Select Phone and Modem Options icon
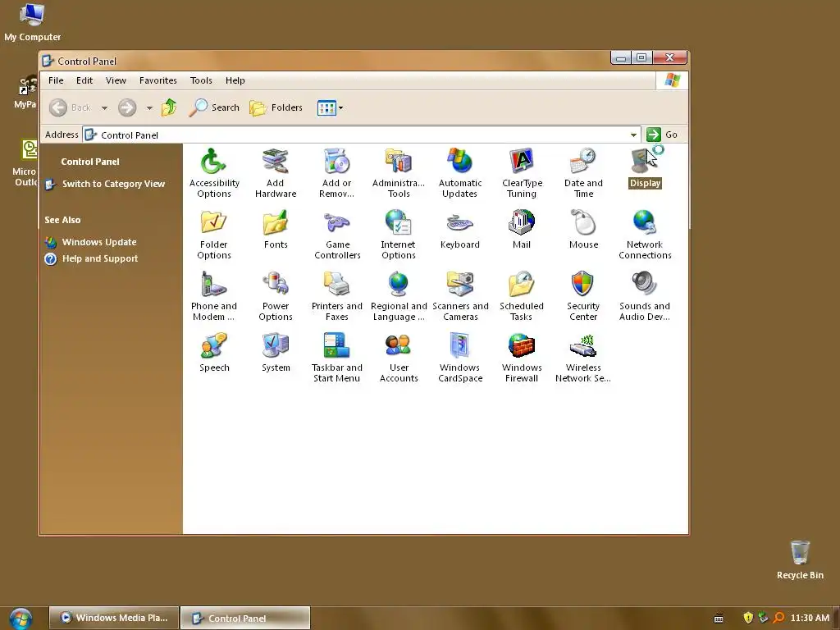 point(214,295)
